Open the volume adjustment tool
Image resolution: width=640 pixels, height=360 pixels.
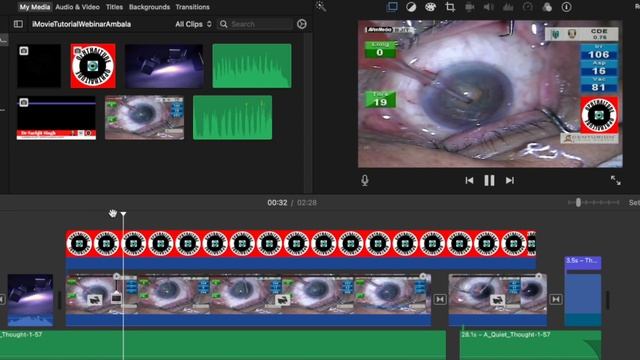[489, 7]
